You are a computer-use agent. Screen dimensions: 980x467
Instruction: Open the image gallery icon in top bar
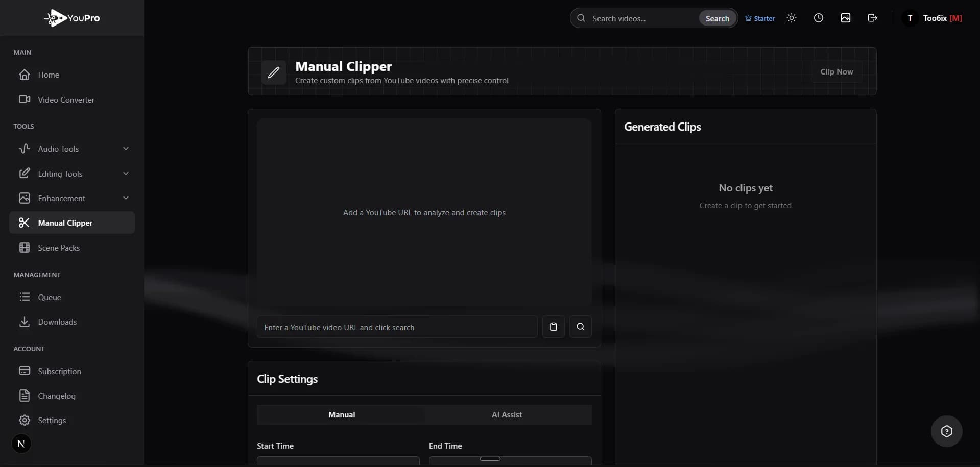845,18
